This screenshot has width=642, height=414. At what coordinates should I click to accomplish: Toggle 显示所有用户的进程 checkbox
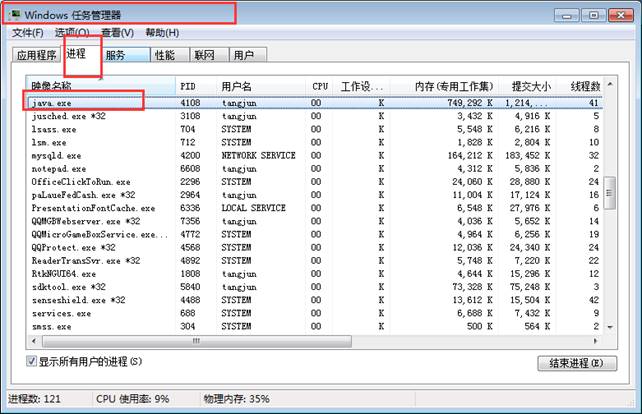pos(31,361)
